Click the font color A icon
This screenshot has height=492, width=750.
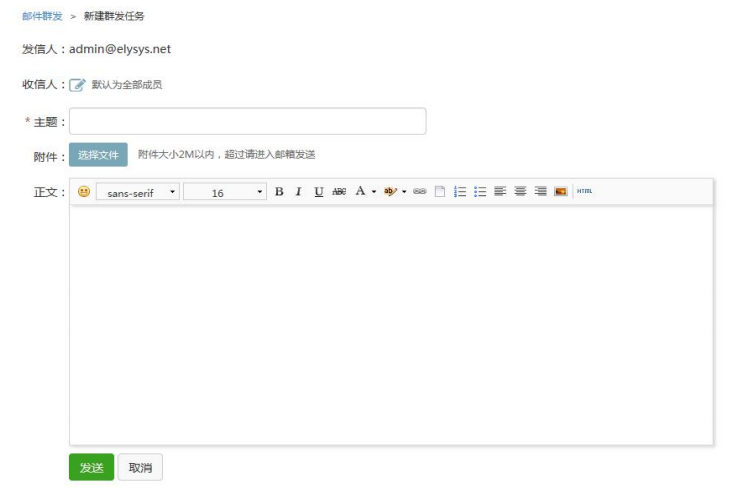coord(360,191)
